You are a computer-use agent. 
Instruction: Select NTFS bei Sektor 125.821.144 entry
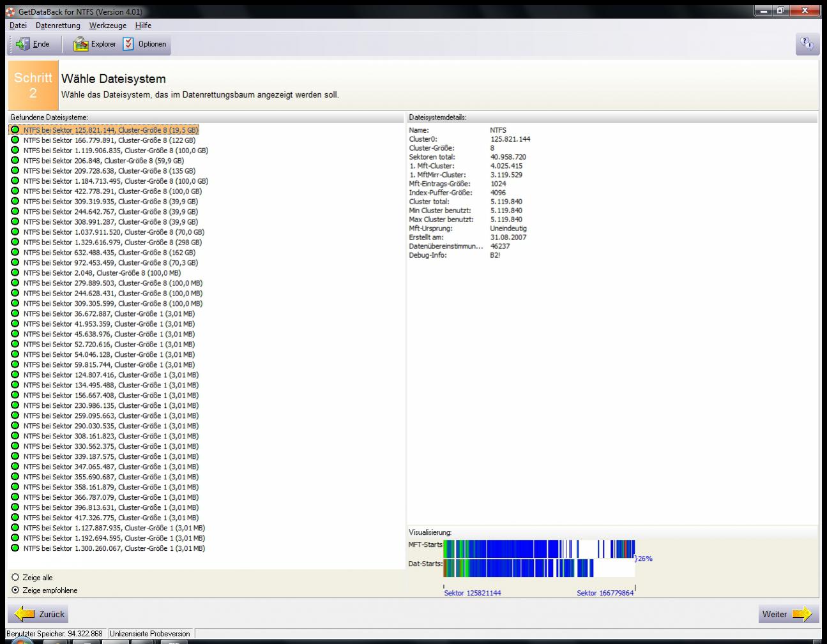(x=105, y=130)
